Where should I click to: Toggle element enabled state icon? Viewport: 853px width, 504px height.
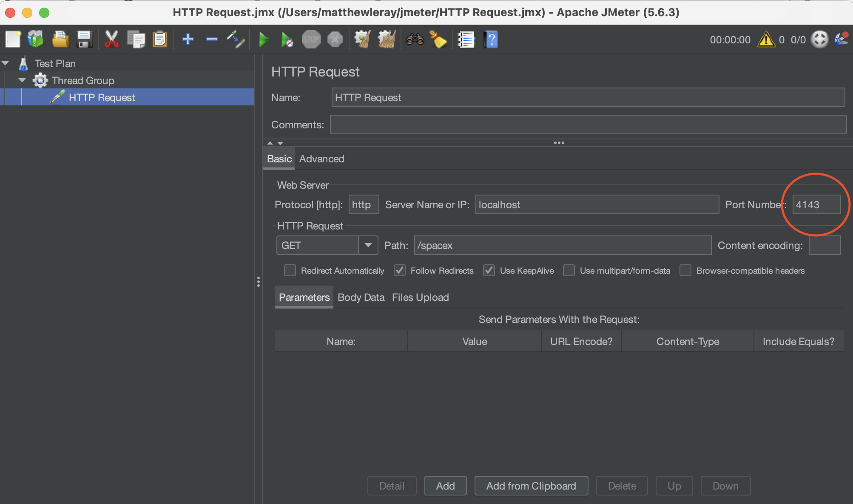click(x=235, y=40)
